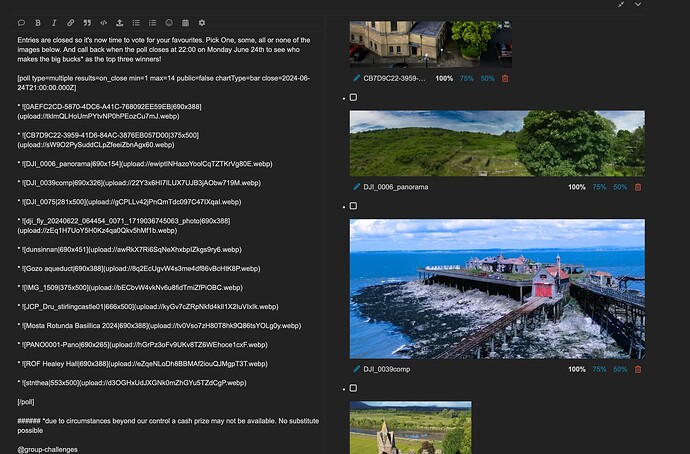Toggle fullscreen composer mode icon
This screenshot has height=454, width=690.
coord(621,4)
